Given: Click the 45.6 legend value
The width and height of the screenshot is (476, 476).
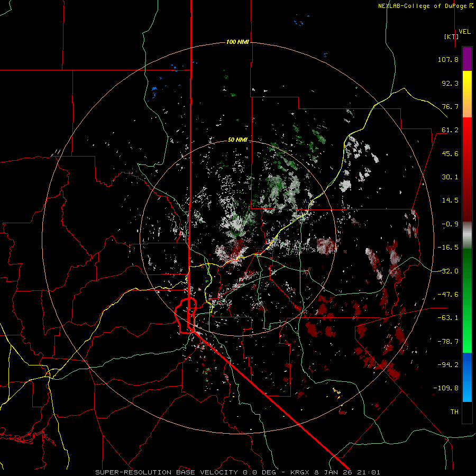Looking at the screenshot, I should (450, 153).
